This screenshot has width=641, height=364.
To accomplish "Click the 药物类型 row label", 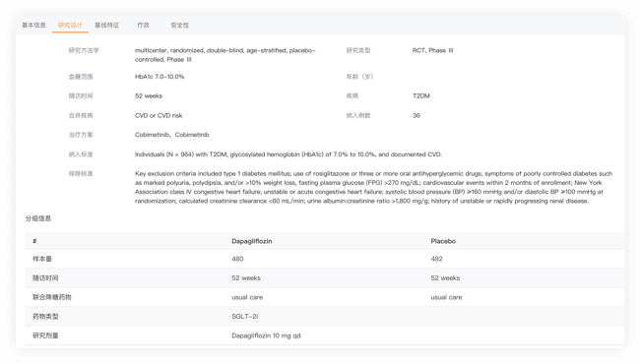I will point(45,316).
